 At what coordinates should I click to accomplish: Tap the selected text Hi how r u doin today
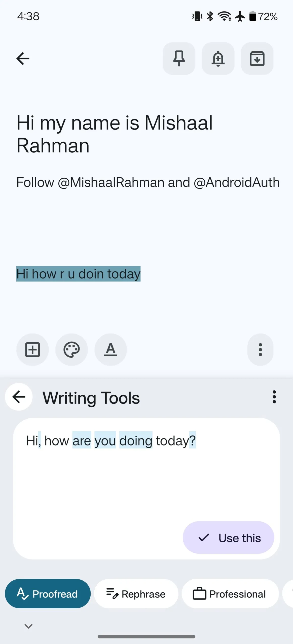[x=78, y=274]
